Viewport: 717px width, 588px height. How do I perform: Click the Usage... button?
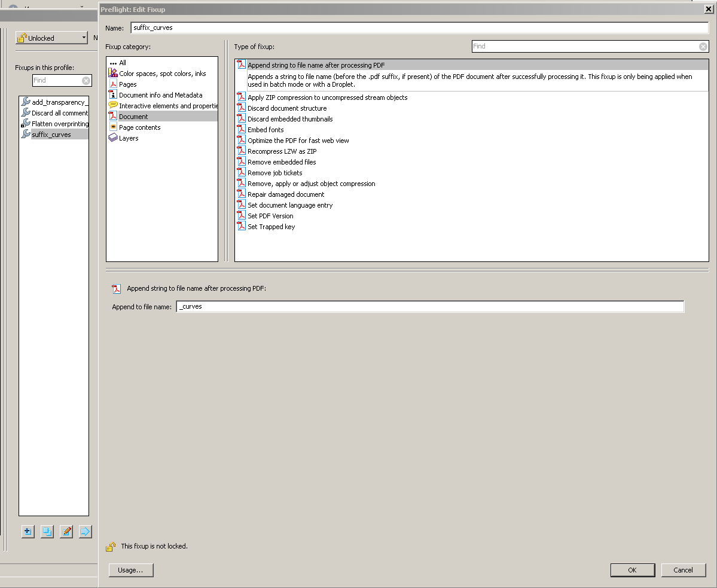(x=131, y=569)
